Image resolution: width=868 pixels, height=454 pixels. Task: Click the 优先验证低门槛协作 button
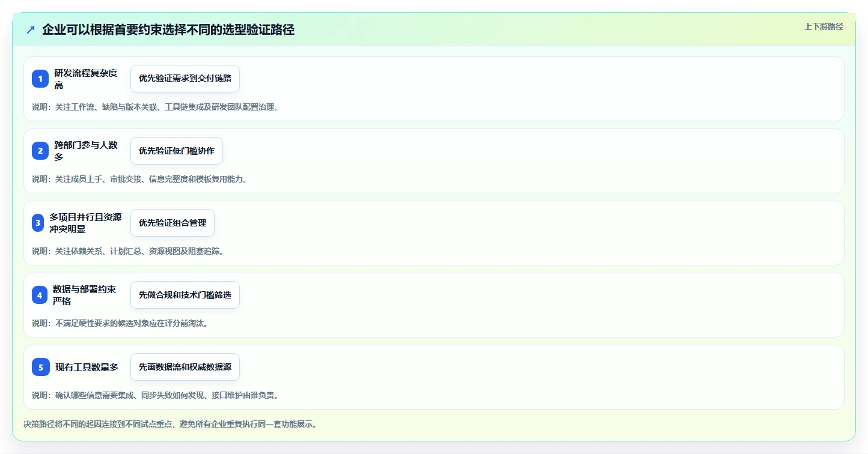click(x=177, y=151)
